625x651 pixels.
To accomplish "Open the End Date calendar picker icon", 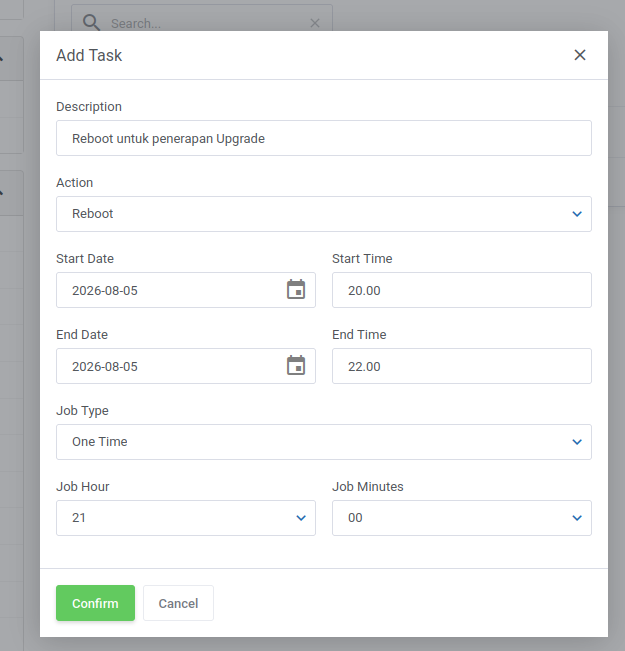I will [x=296, y=365].
